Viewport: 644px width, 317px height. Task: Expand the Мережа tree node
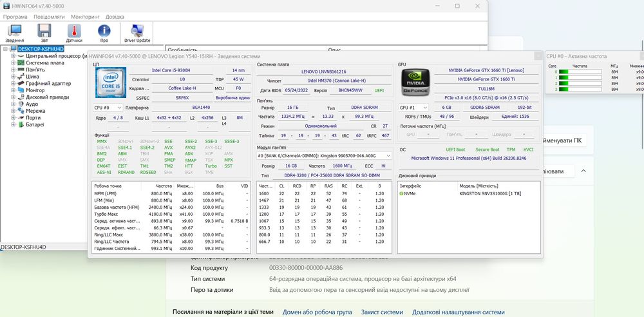coord(13,111)
